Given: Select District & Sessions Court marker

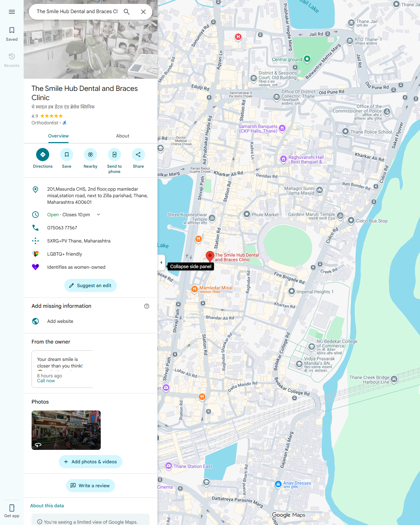Looking at the screenshot, I should click(x=254, y=78).
